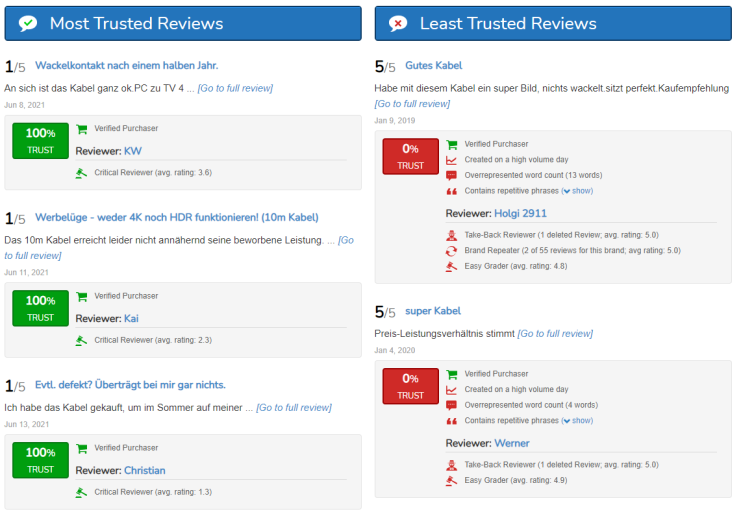
Task: Click the cart icon in Holgi 2911's card
Action: [x=452, y=144]
